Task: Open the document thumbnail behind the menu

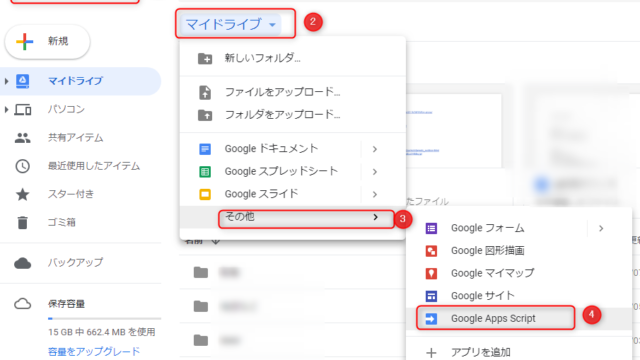Action: coord(454,131)
